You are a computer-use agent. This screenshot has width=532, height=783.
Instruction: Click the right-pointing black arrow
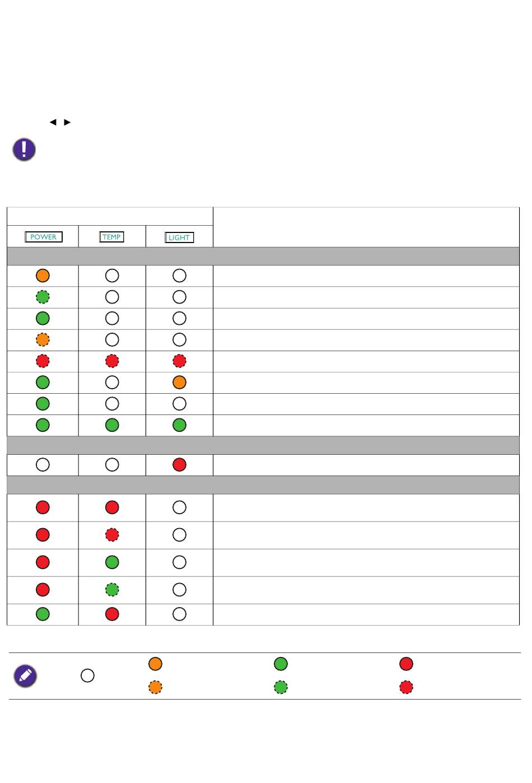coord(67,122)
